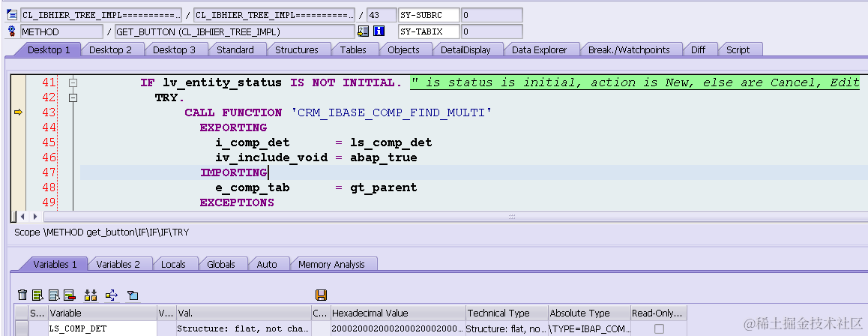The height and width of the screenshot is (336, 868).
Task: Open the Diff tab
Action: point(698,49)
